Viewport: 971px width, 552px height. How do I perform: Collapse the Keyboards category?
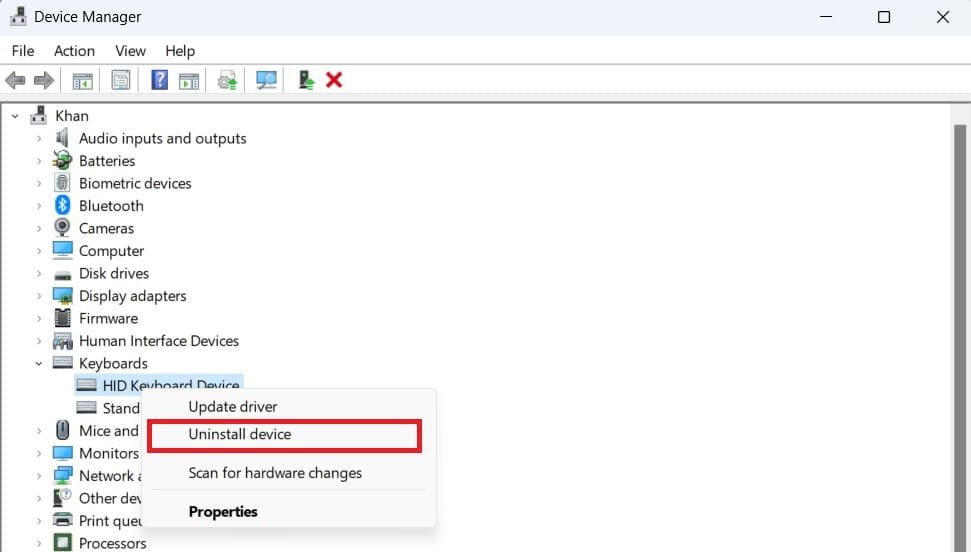[39, 364]
